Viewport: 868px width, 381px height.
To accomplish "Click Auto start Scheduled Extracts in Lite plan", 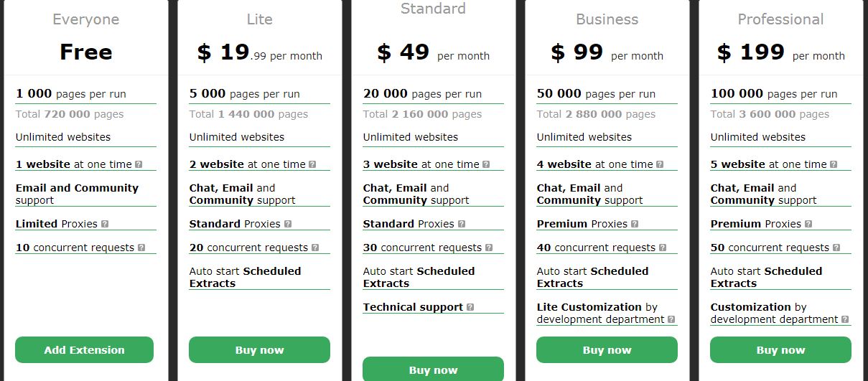I will pyautogui.click(x=245, y=277).
